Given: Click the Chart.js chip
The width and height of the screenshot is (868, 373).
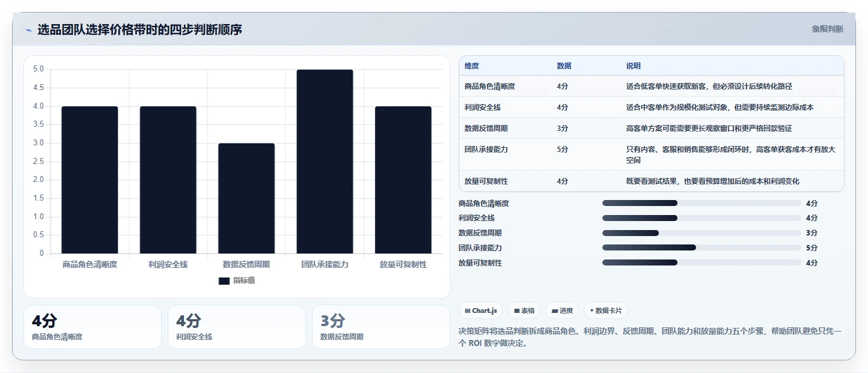Looking at the screenshot, I should click(481, 311).
